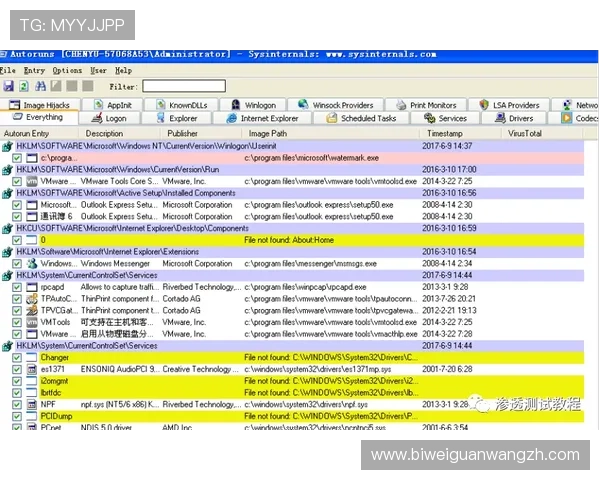Switch to the Services tab
This screenshot has height=480, width=600.
tap(445, 118)
